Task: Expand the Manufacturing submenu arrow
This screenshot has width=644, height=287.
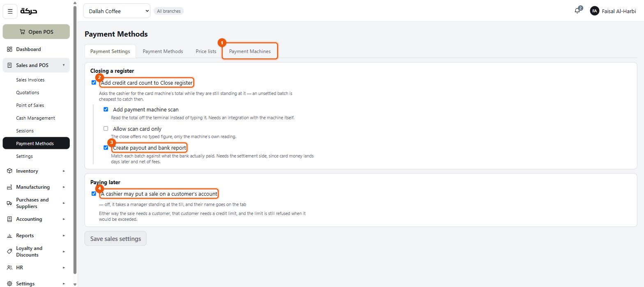Action: [x=64, y=187]
